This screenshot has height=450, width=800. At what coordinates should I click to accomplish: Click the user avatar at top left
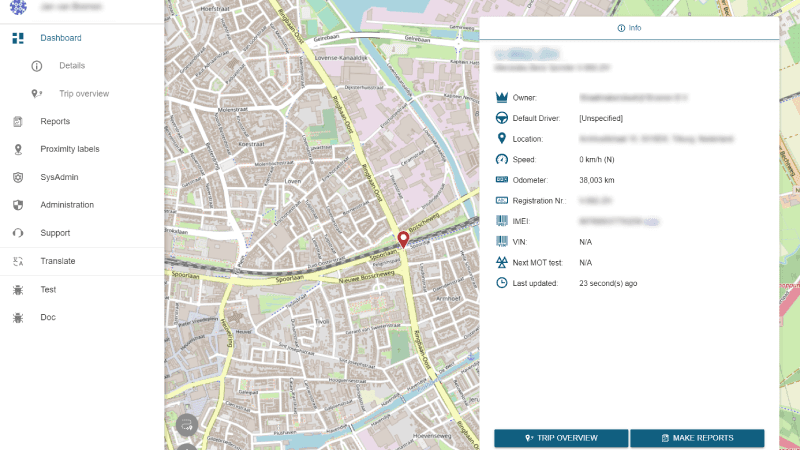click(x=18, y=7)
